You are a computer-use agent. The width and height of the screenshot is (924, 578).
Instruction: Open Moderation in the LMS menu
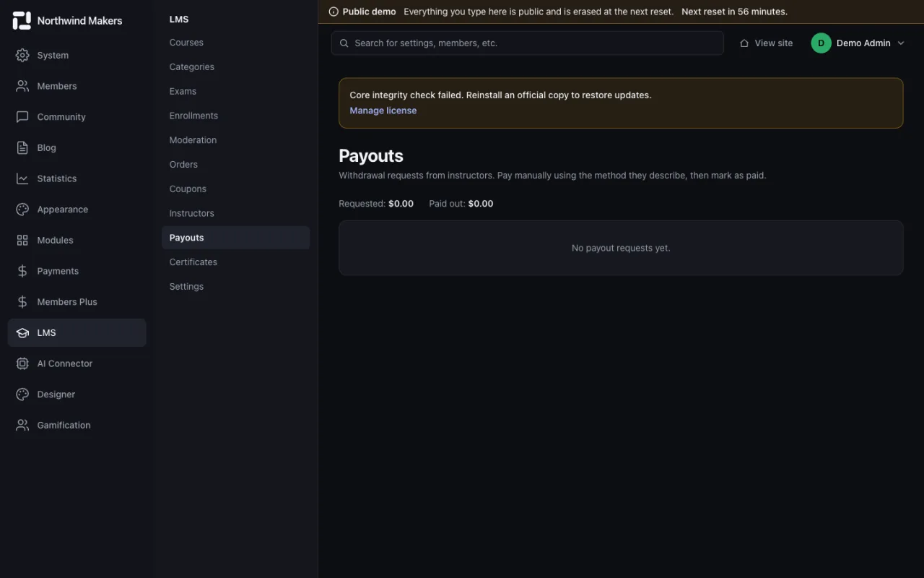coord(235,140)
